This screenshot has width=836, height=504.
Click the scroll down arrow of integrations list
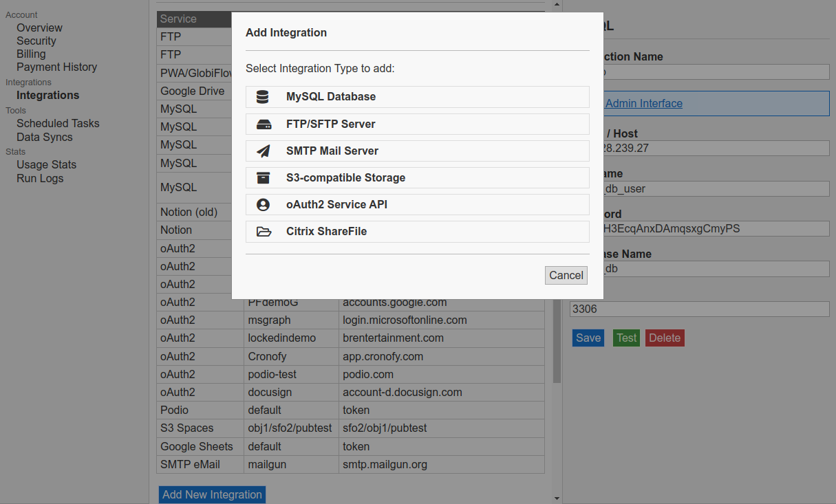coord(557,498)
